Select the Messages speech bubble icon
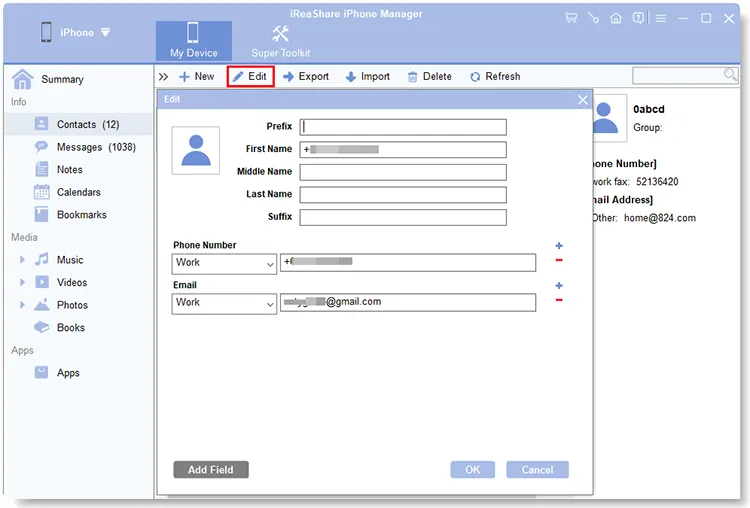750x508 pixels. (42, 146)
